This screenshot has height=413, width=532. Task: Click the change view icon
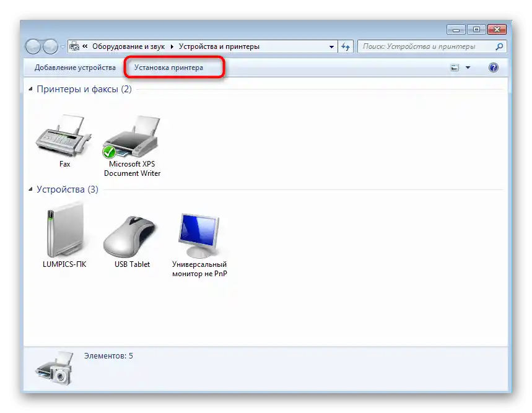click(455, 67)
